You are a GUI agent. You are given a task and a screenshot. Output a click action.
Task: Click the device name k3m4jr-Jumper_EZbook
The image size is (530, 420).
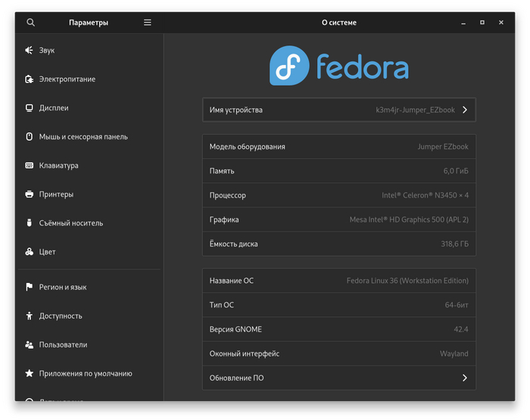(416, 110)
